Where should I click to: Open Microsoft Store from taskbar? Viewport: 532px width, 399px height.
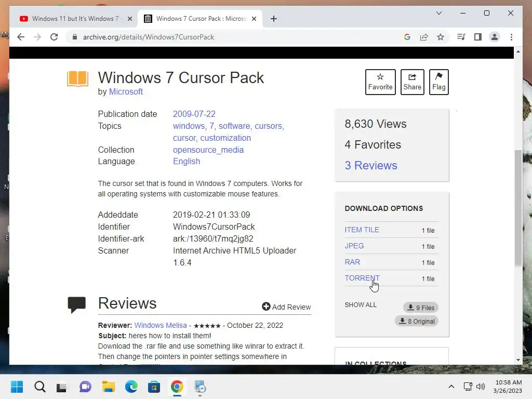tap(154, 387)
